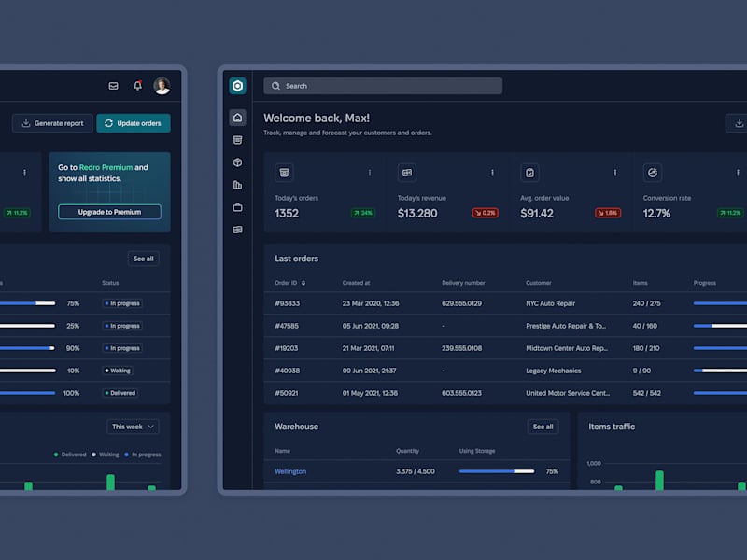
Task: Open the notifications bell in left window
Action: [x=137, y=86]
